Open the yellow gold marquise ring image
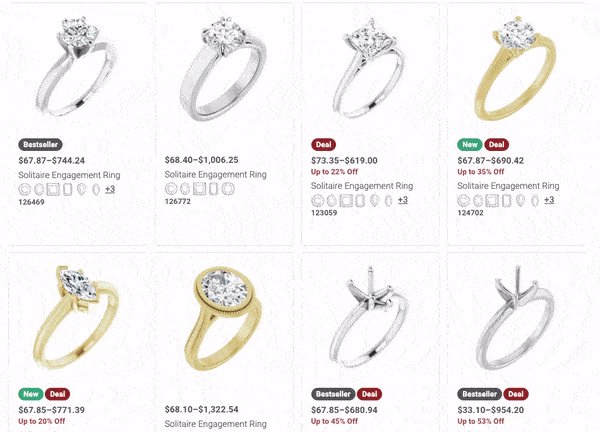 pyautogui.click(x=77, y=318)
